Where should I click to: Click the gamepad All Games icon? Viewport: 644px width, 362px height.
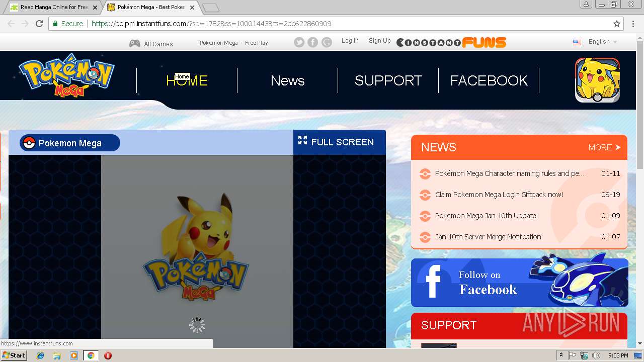tap(135, 43)
